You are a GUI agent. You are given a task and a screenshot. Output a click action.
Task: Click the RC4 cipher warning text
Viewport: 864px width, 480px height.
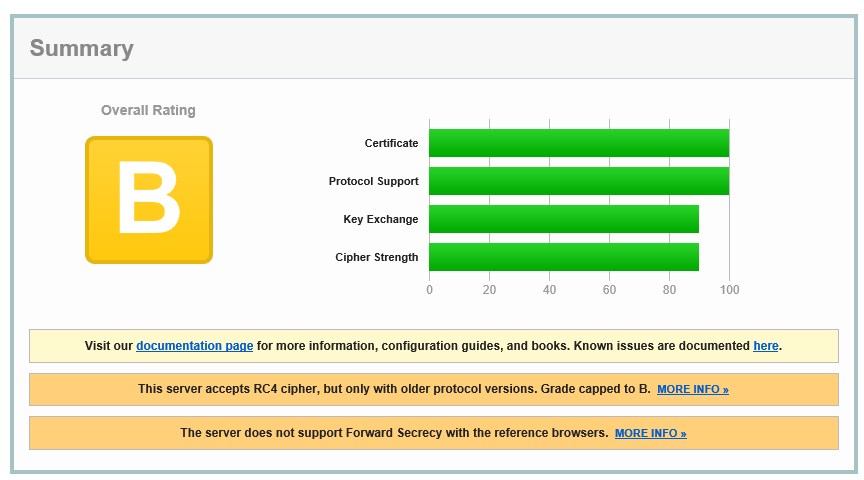394,389
